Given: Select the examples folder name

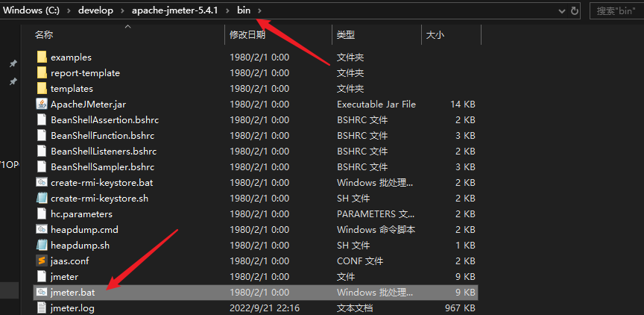Looking at the screenshot, I should (x=71, y=57).
